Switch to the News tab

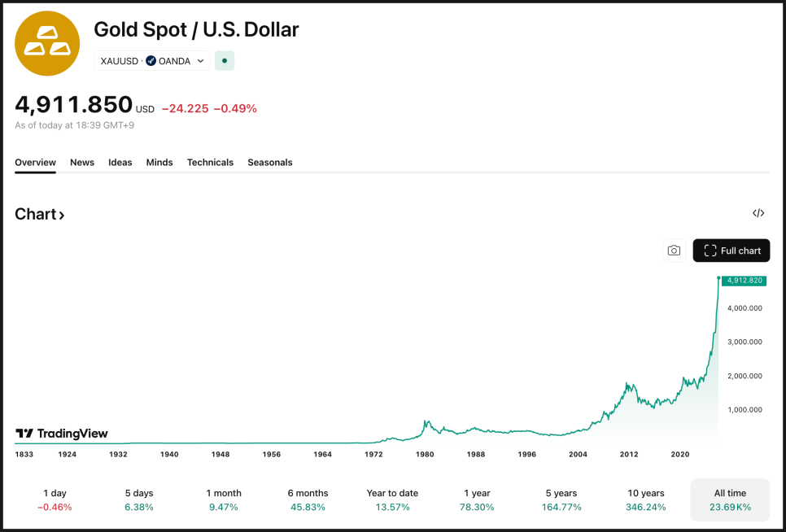point(82,163)
